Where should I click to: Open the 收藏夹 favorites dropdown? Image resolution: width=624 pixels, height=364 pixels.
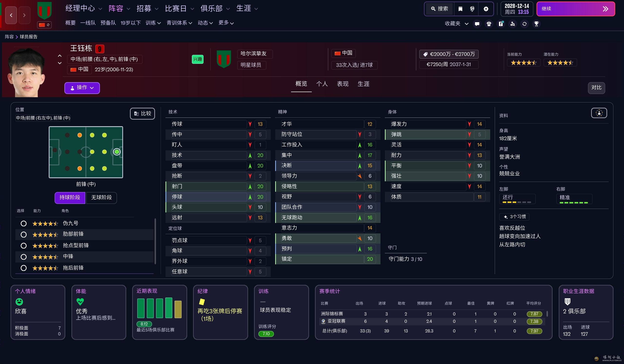(x=456, y=23)
